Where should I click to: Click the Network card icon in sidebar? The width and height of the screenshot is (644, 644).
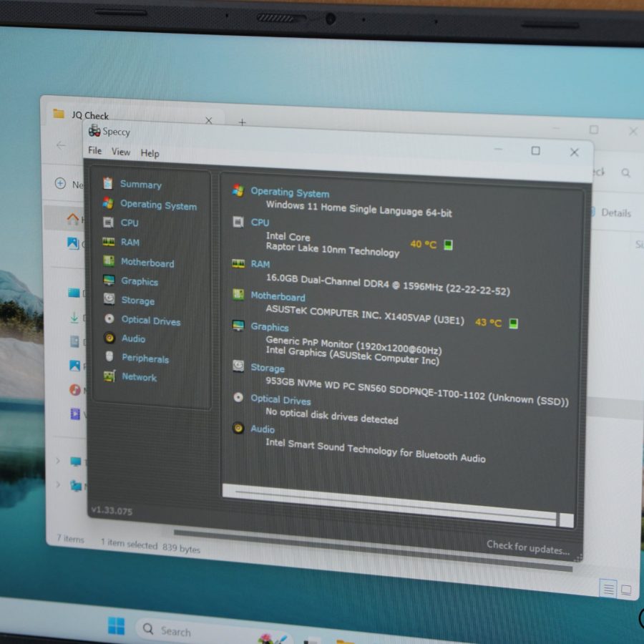click(x=109, y=376)
